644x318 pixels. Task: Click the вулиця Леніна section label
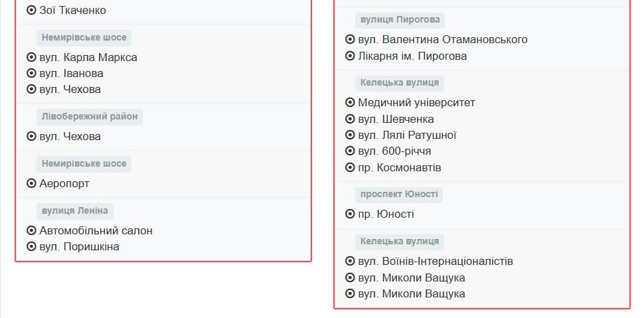[74, 211]
